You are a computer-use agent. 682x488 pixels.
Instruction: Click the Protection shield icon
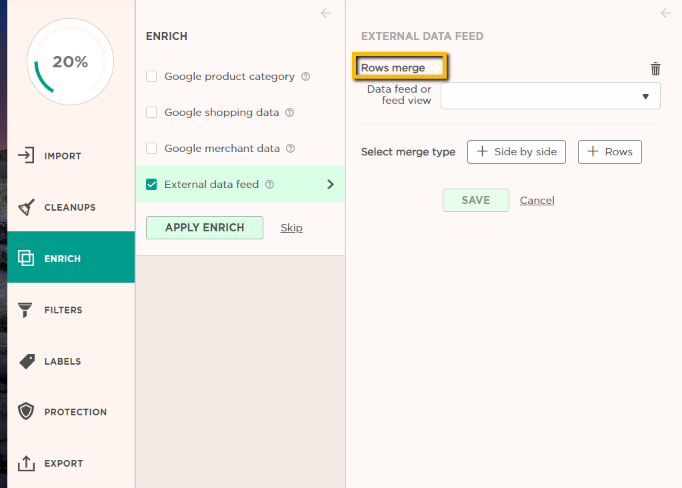coord(26,411)
